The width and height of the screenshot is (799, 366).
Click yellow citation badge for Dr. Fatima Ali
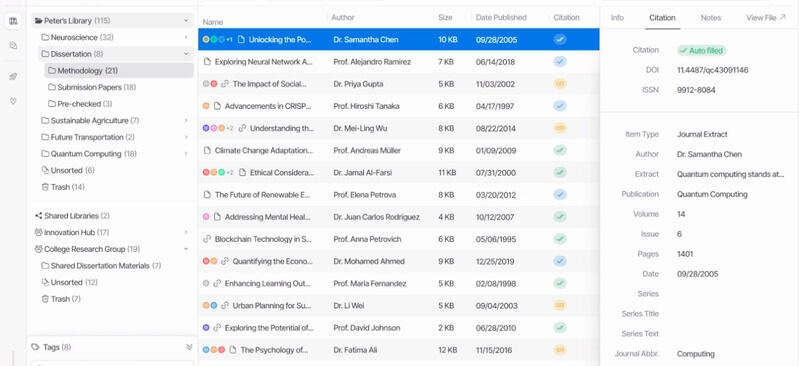(560, 350)
